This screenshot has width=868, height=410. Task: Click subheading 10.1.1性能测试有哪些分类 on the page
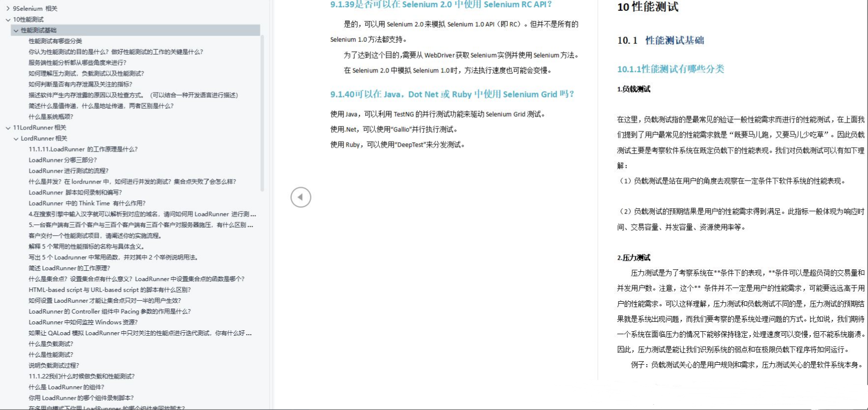(671, 69)
